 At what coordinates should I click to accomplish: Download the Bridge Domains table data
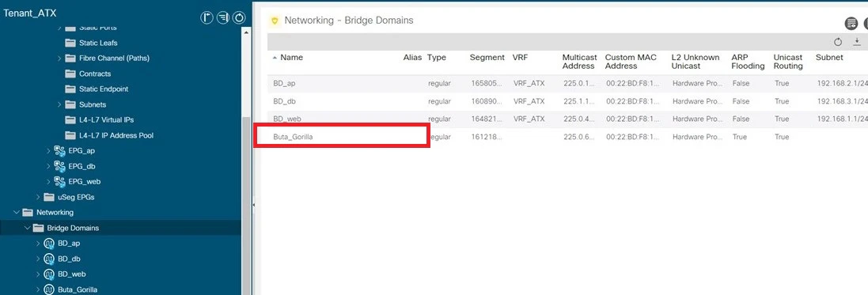(857, 42)
